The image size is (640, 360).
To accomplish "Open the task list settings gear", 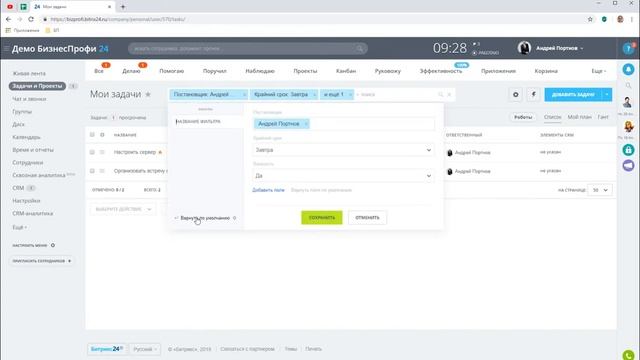I will click(x=516, y=94).
